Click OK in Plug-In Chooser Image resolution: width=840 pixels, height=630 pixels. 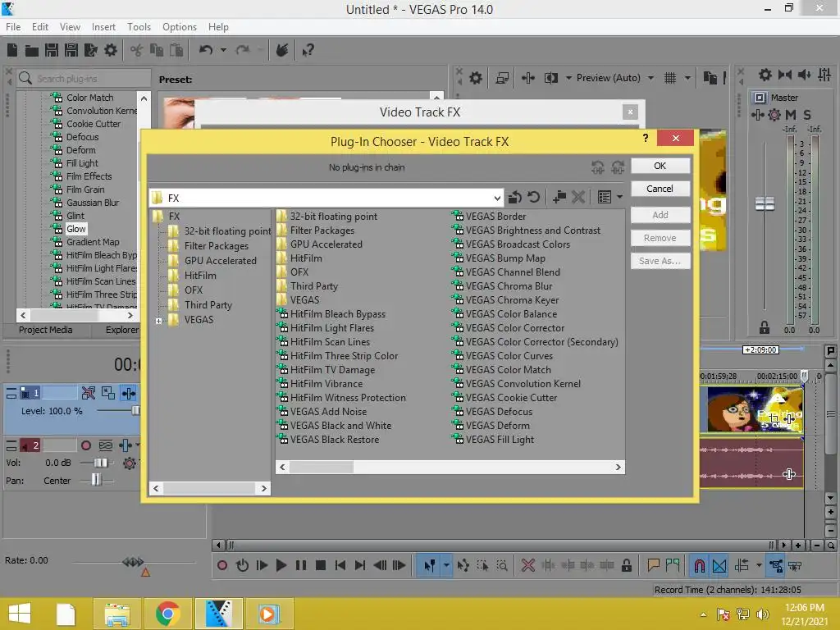(x=660, y=166)
